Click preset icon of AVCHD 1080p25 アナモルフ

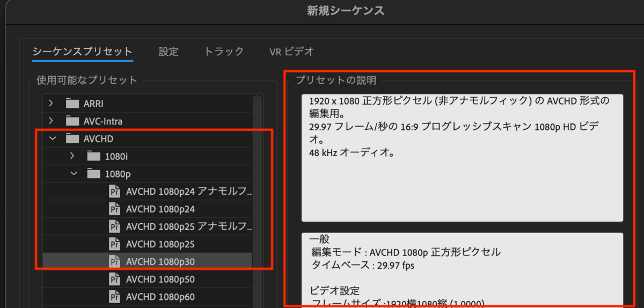click(x=114, y=226)
